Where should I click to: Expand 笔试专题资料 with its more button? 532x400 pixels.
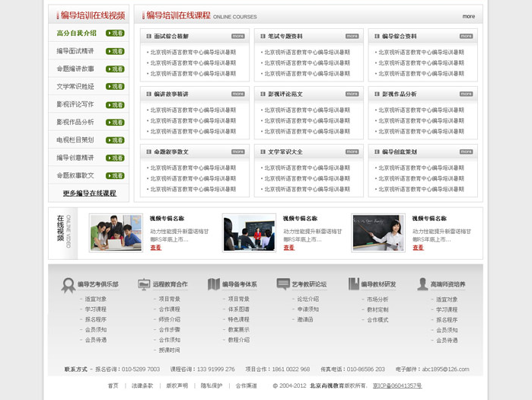click(x=352, y=36)
